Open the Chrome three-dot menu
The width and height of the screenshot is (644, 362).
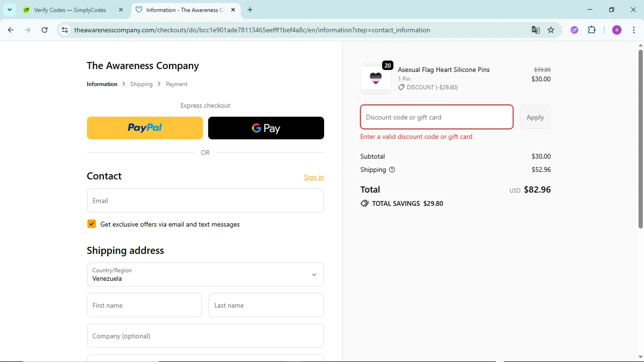point(634,30)
